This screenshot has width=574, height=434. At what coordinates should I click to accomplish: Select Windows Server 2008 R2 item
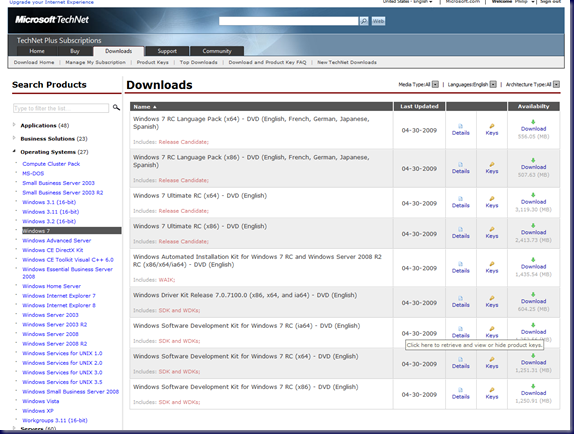pos(55,344)
